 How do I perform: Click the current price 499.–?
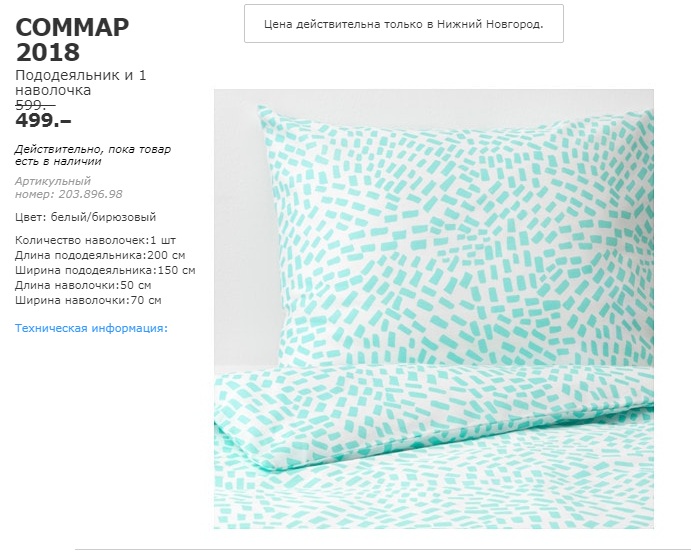pos(43,120)
